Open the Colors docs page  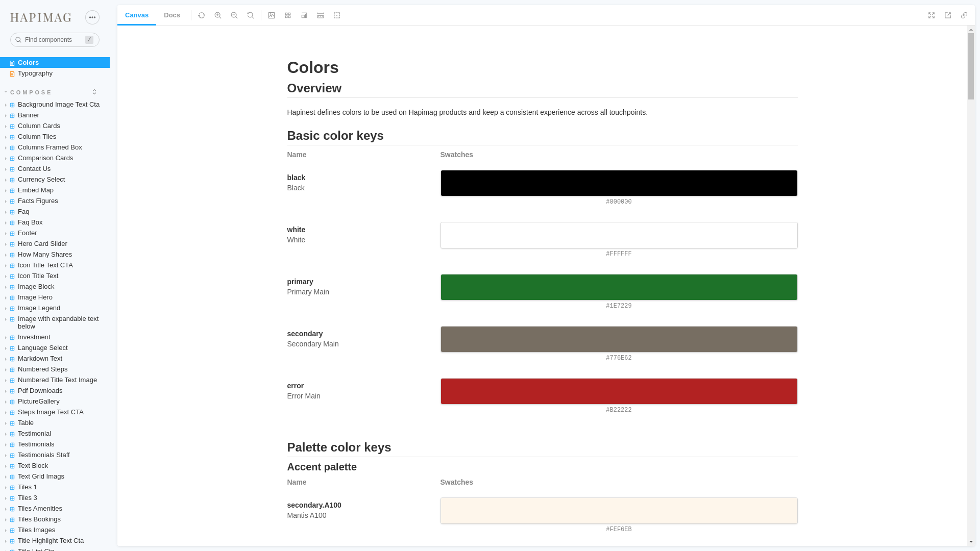click(55, 62)
